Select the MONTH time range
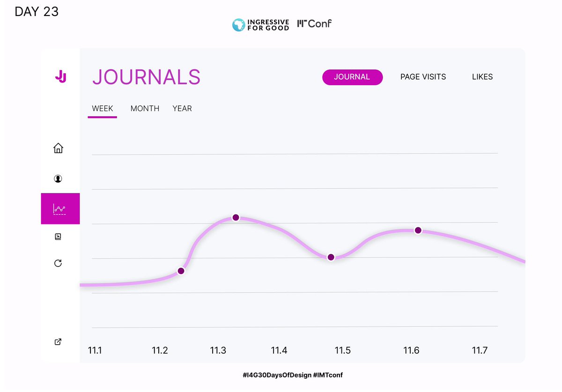The width and height of the screenshot is (562, 392). (145, 109)
